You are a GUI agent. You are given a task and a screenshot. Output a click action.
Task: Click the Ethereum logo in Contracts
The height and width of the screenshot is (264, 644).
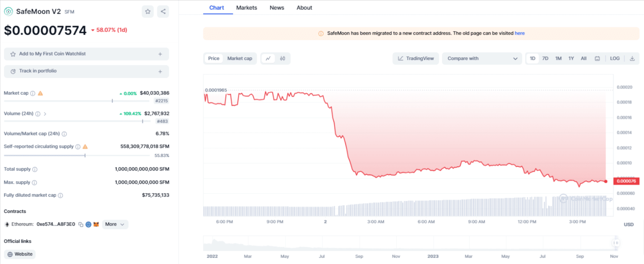[x=7, y=224]
